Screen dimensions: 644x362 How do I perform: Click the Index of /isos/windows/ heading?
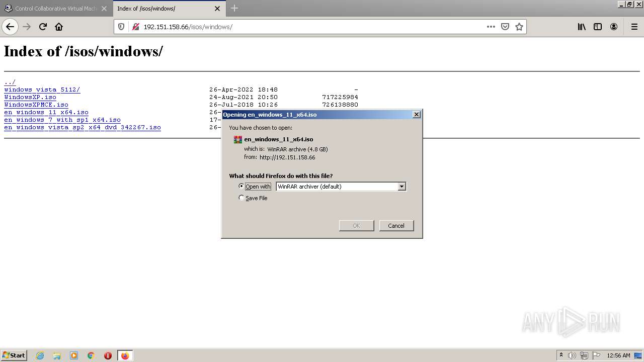point(84,51)
